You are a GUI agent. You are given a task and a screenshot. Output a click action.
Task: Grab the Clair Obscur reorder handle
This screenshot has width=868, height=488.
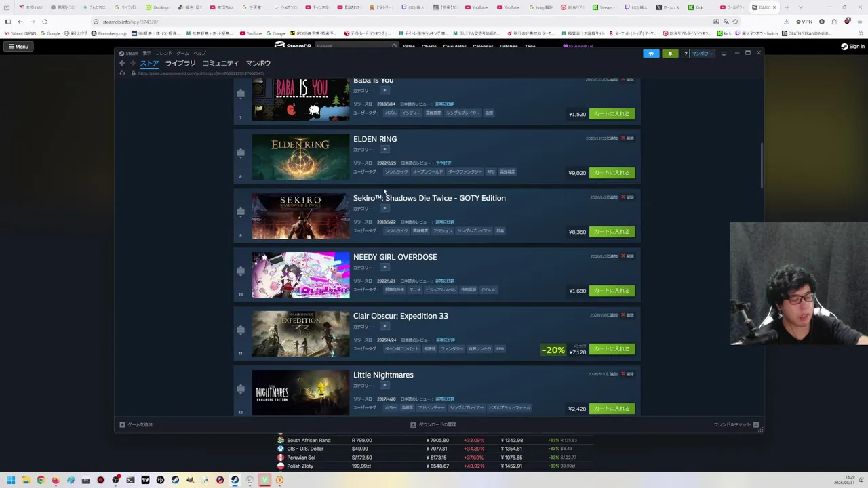coord(240,330)
